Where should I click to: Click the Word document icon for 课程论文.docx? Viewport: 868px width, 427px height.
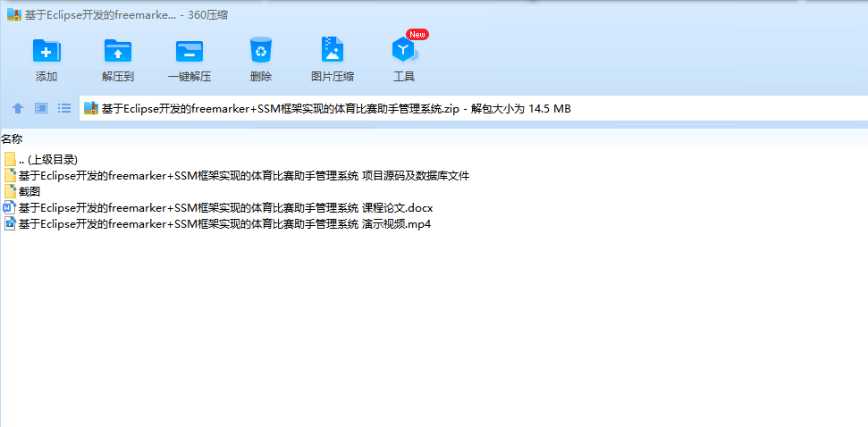[10, 208]
